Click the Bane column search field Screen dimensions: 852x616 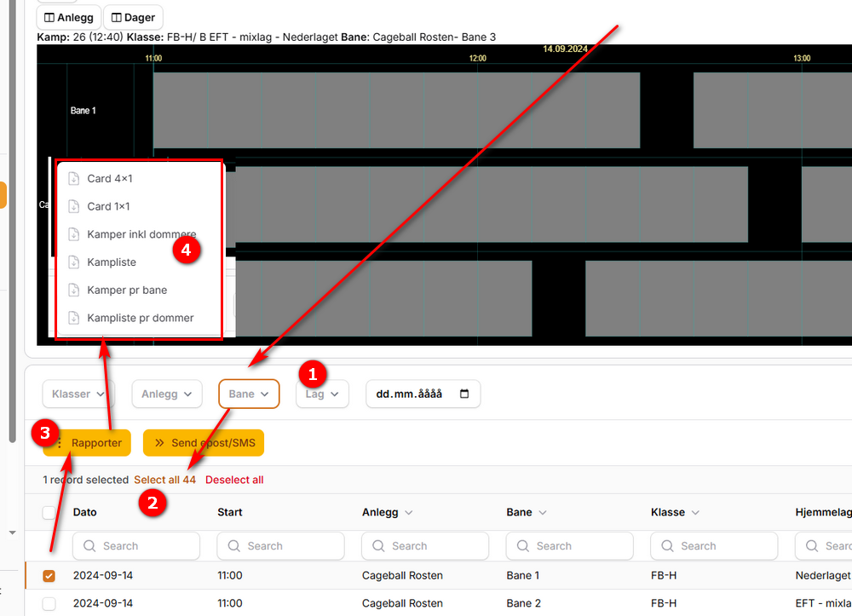(570, 546)
